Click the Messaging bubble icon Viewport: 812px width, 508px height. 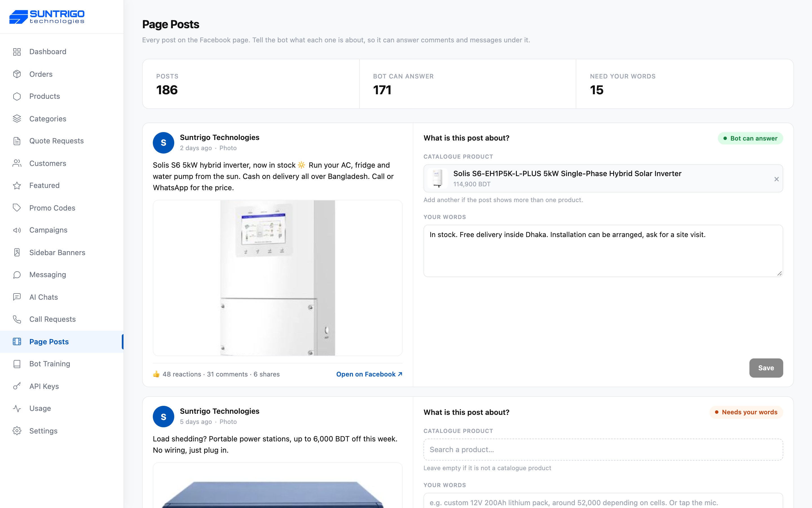(x=17, y=275)
